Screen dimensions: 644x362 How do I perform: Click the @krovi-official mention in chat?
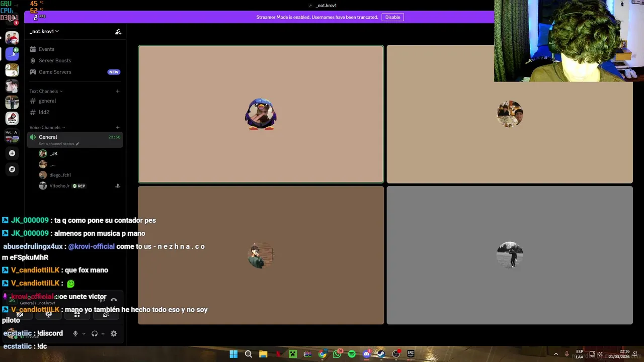tap(92, 246)
